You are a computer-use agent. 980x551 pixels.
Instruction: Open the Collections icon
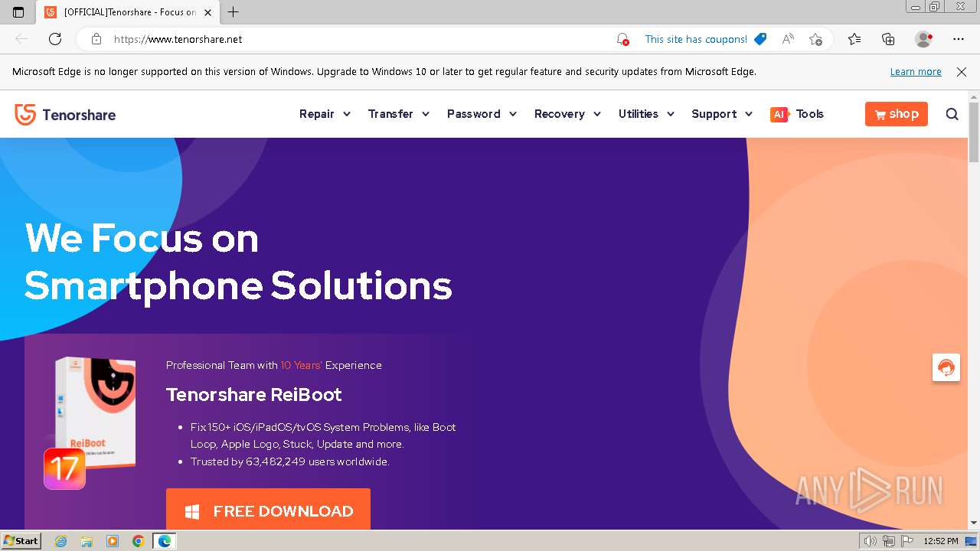[888, 39]
